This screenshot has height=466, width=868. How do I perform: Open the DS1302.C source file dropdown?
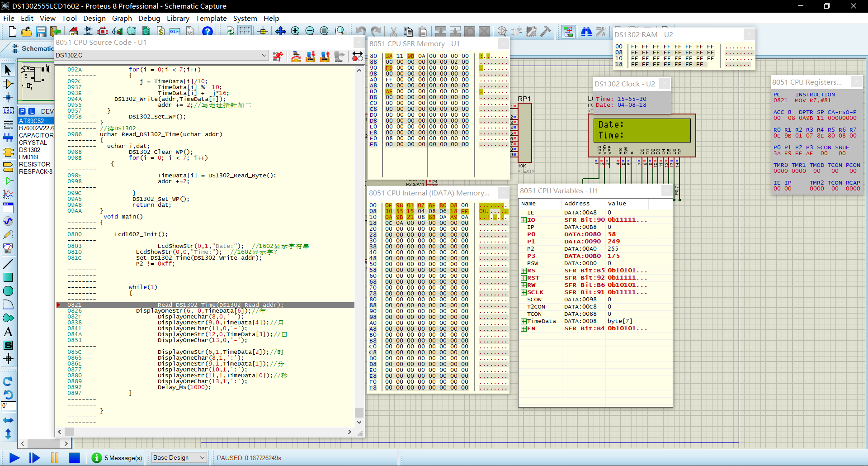click(x=264, y=55)
